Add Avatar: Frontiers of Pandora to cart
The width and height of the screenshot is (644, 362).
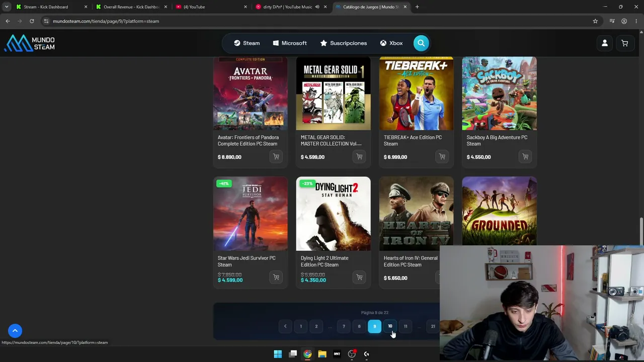pos(276,157)
